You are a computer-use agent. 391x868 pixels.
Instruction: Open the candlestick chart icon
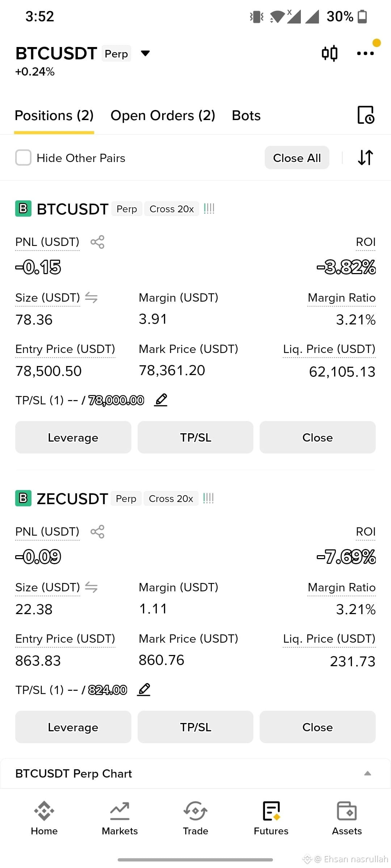pyautogui.click(x=329, y=54)
